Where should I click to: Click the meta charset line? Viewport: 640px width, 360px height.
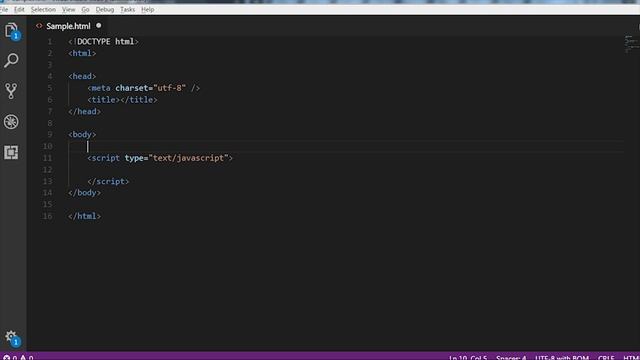(144, 88)
